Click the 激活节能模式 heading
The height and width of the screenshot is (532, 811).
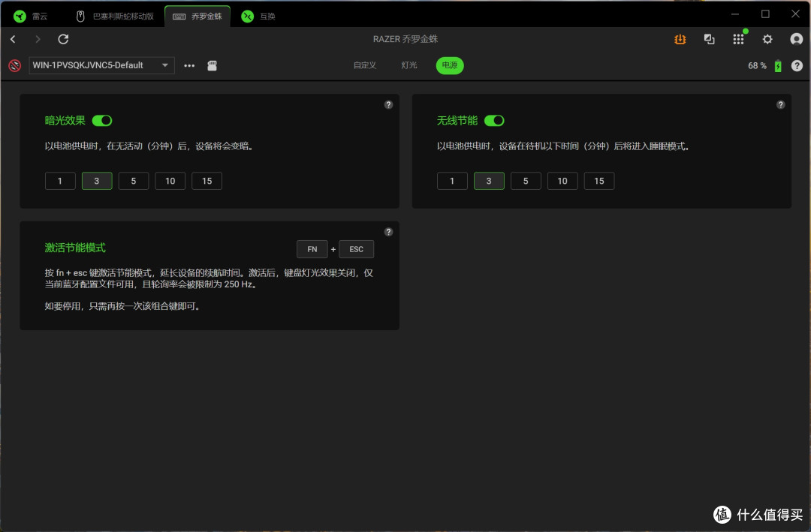75,248
